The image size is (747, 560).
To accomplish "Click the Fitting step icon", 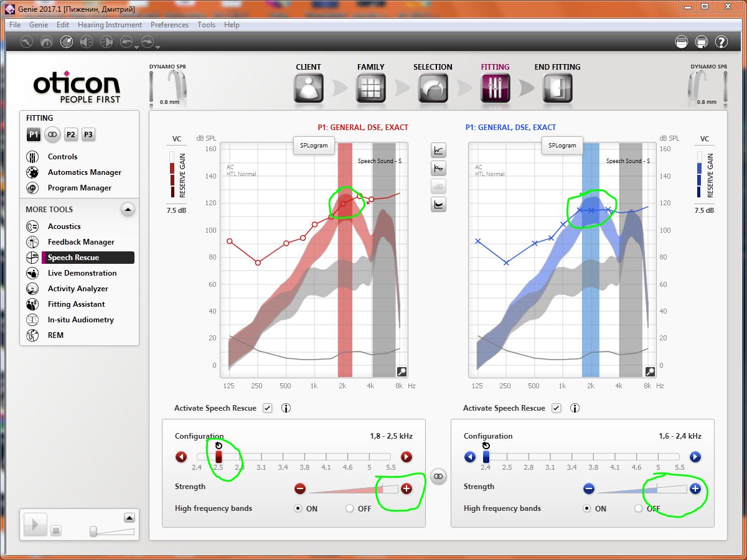I will click(x=495, y=88).
